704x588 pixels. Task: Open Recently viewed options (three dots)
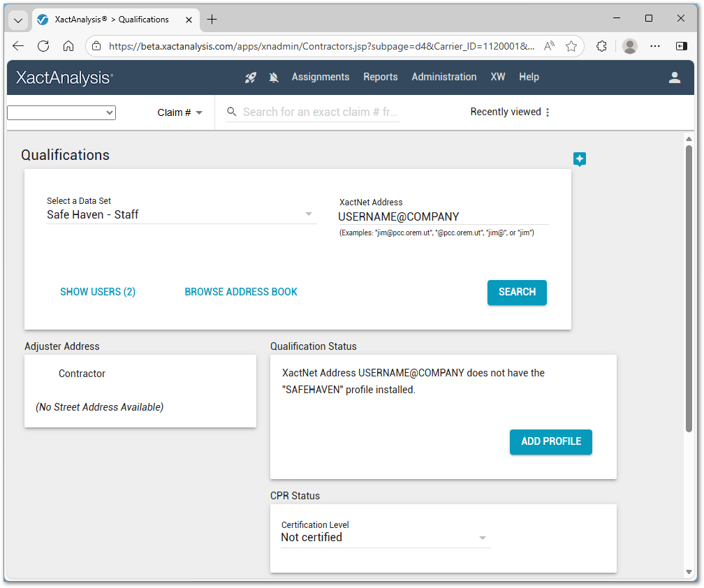(x=548, y=112)
